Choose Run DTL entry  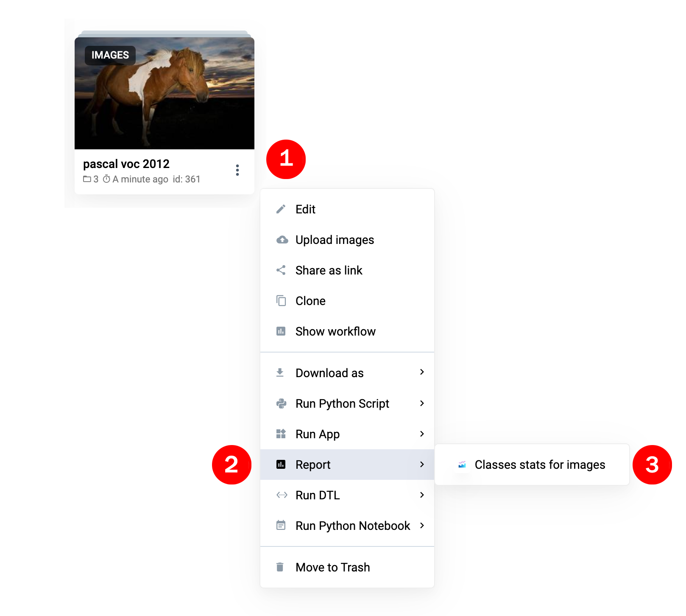[347, 495]
